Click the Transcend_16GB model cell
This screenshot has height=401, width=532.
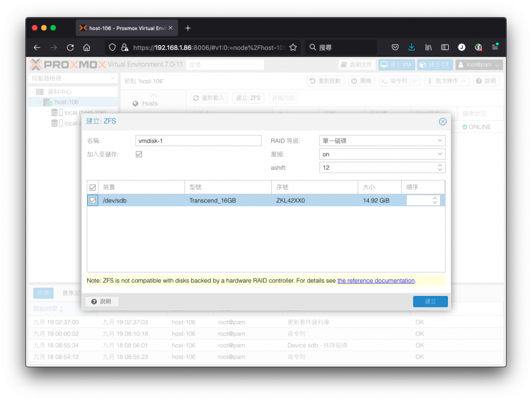point(212,201)
